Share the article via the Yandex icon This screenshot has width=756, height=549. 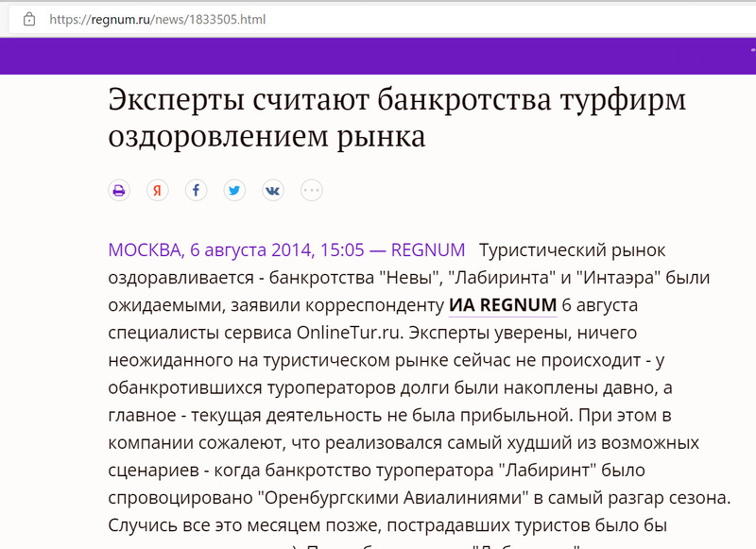(x=157, y=191)
